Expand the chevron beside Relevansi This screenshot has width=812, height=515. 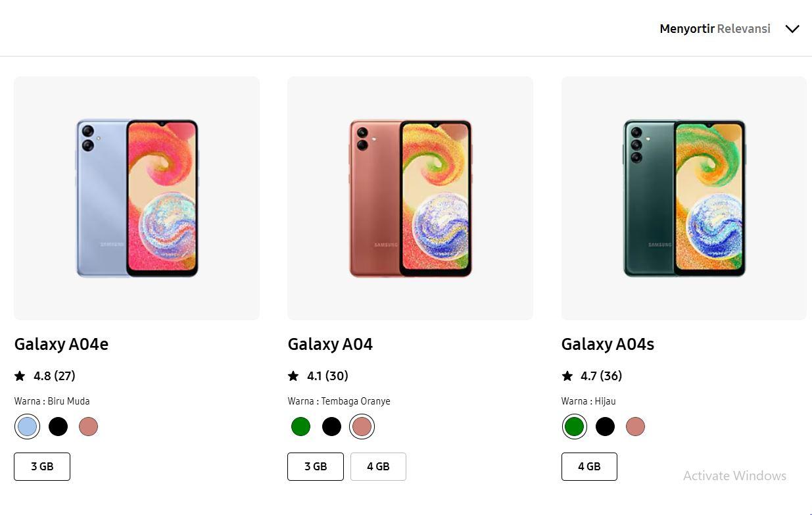click(x=792, y=28)
